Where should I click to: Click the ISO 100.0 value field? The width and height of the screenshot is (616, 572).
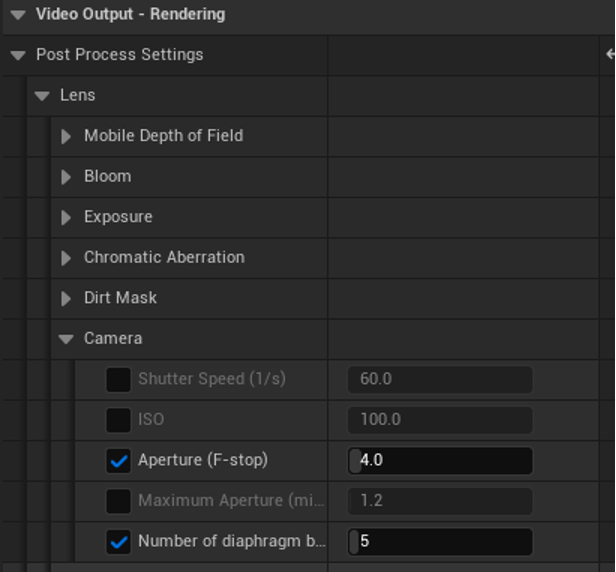click(x=440, y=420)
